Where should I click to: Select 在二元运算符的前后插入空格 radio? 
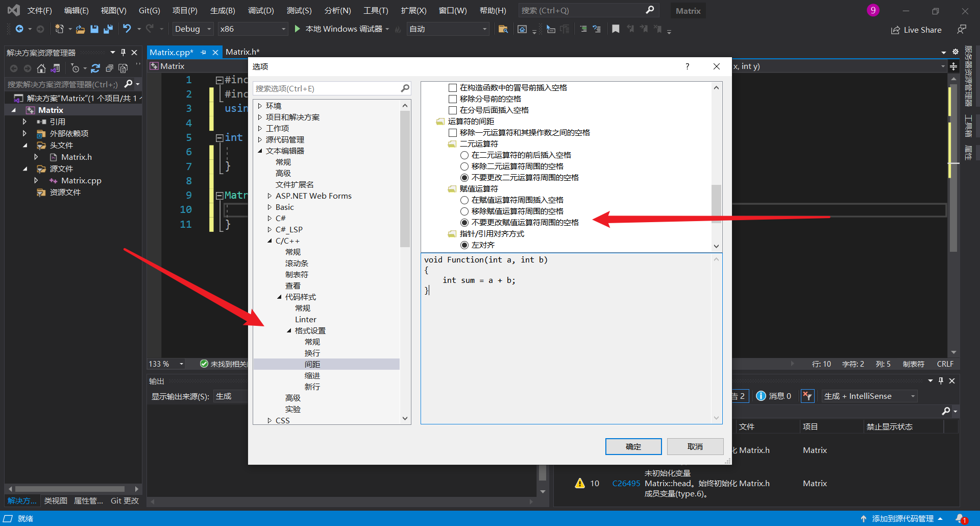point(464,155)
